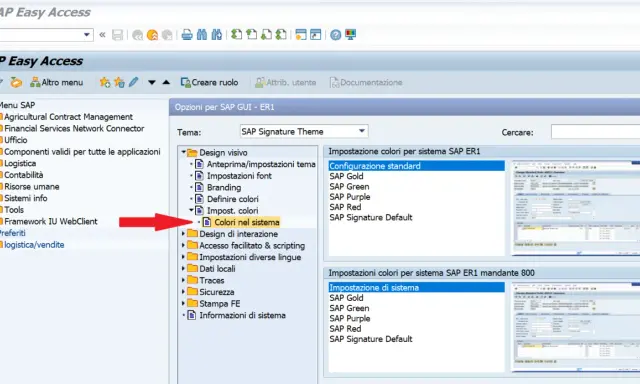Screen dimensions: 640x384
Task: Click the orange SAP menu box icon
Action: [x=16, y=82]
